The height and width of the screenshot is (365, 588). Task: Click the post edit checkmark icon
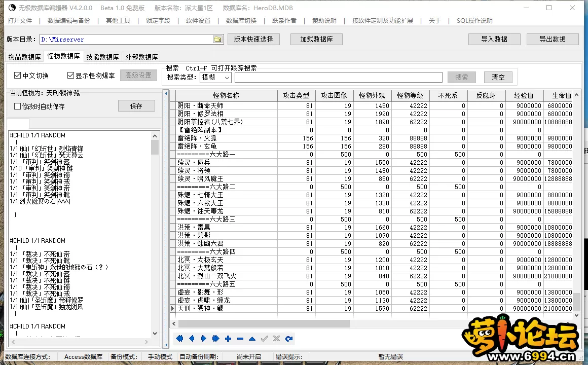point(265,338)
